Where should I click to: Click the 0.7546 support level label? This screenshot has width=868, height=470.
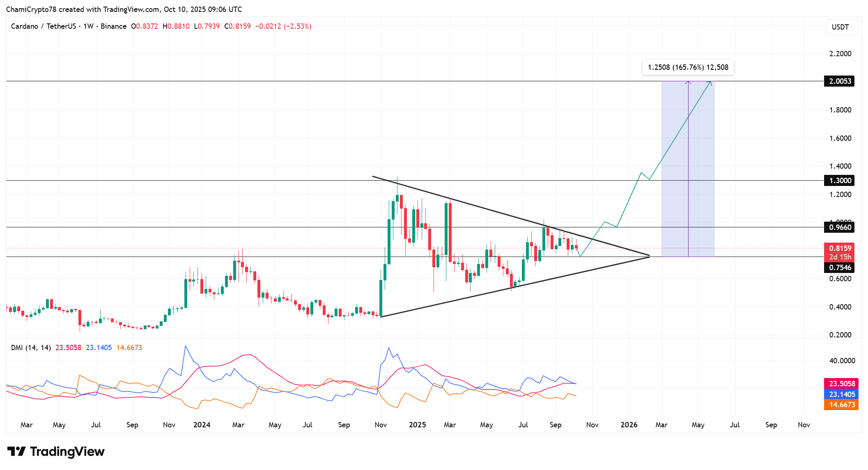click(840, 268)
